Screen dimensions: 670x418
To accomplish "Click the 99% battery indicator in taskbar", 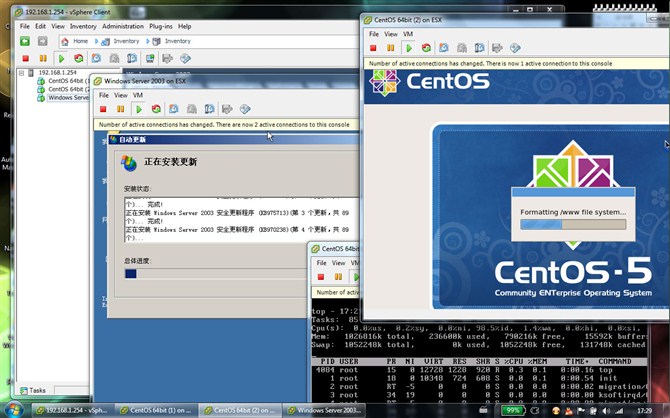I will tap(512, 411).
